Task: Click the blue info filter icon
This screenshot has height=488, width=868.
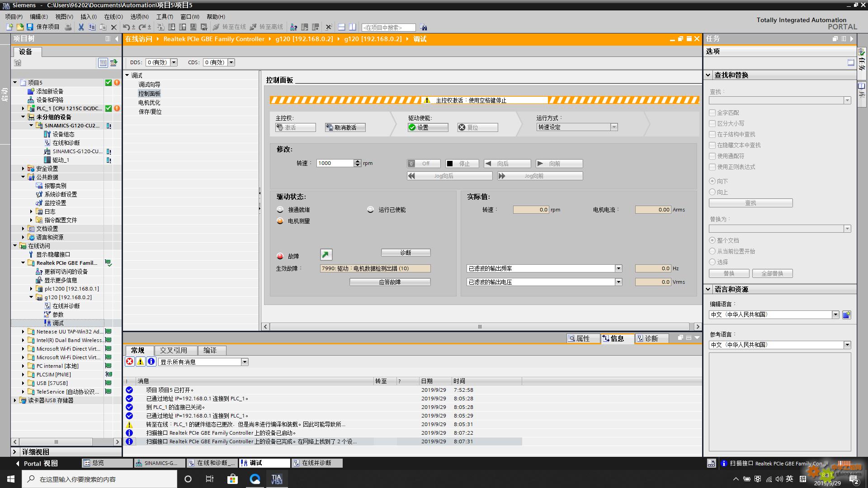Action: click(x=151, y=361)
